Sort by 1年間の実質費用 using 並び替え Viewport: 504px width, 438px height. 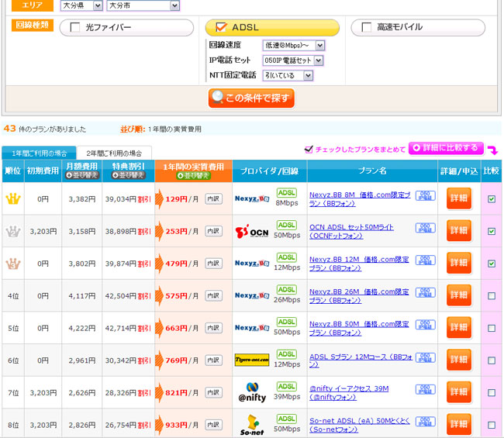(194, 175)
